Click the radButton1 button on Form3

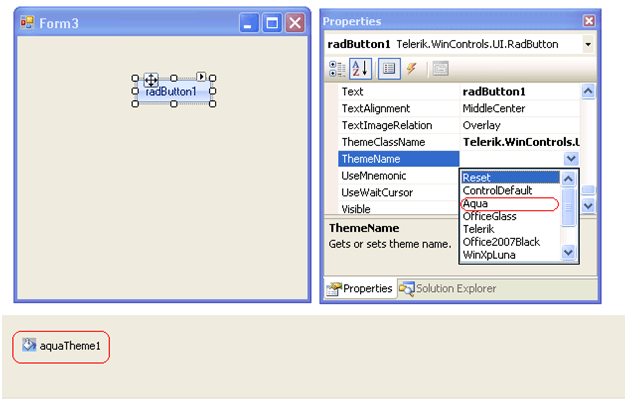pos(173,91)
